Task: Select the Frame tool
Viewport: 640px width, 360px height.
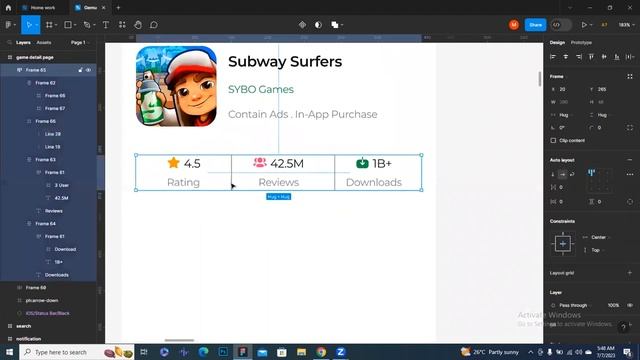Action: click(49, 25)
